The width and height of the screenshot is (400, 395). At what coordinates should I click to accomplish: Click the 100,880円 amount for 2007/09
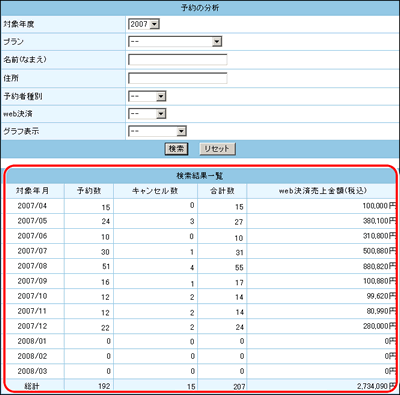pos(379,281)
